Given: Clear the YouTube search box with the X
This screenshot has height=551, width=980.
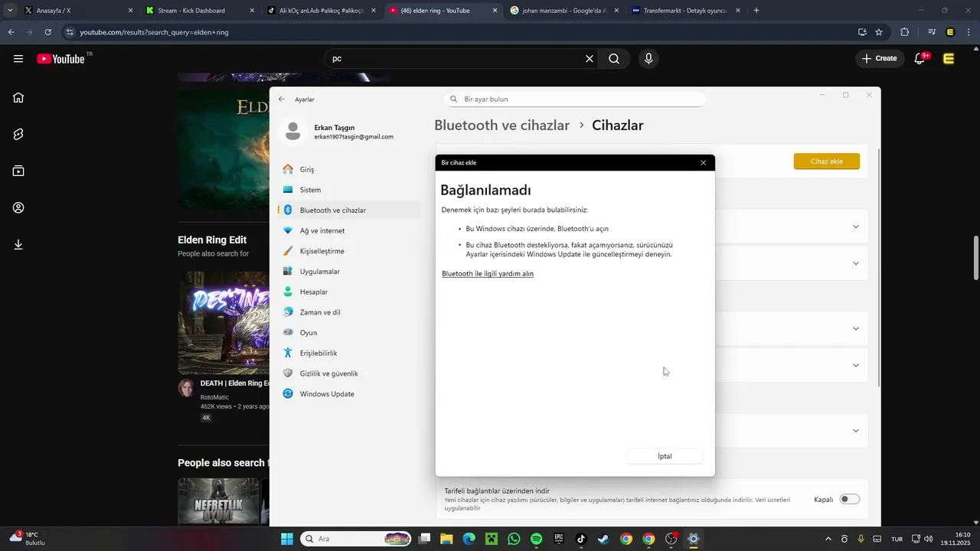Looking at the screenshot, I should point(590,59).
